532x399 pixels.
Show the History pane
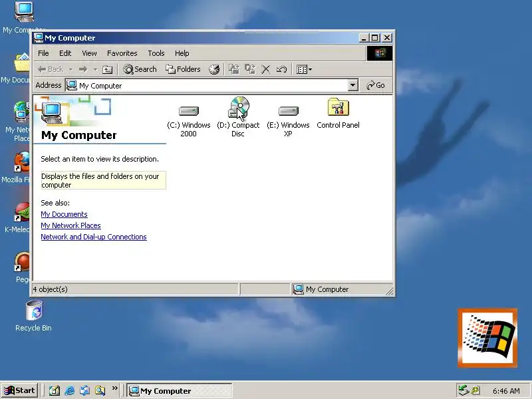(x=214, y=69)
